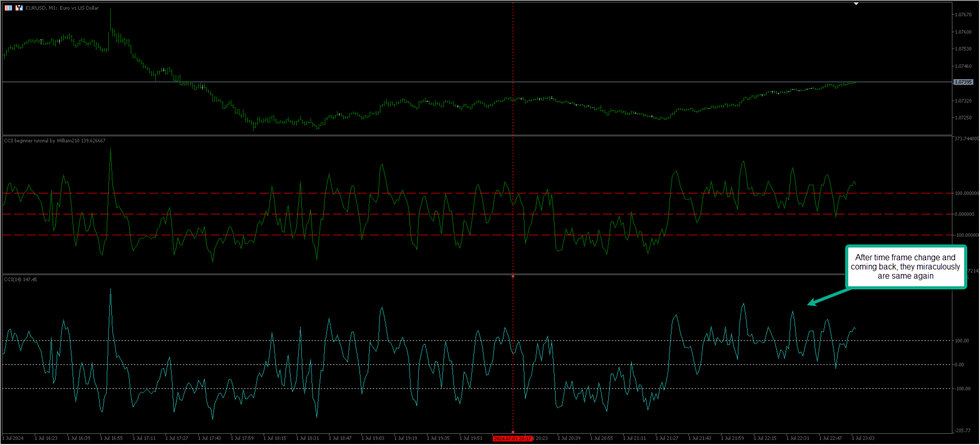Click the 1 Jul 22:47 time axis label
Screen dimensions: 980x445
[830, 438]
